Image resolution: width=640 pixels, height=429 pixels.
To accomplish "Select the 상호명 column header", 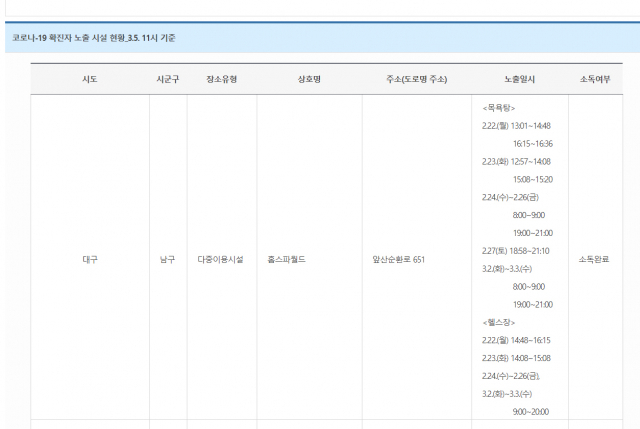I will coord(309,79).
